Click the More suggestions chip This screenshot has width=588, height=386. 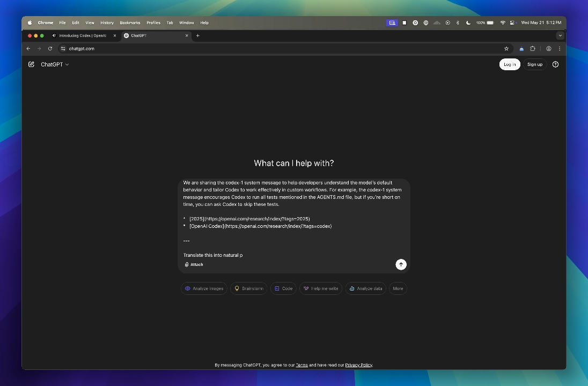(x=398, y=288)
